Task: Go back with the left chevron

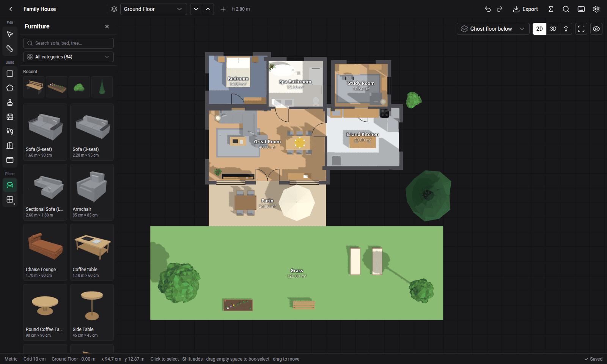Action: point(11,9)
